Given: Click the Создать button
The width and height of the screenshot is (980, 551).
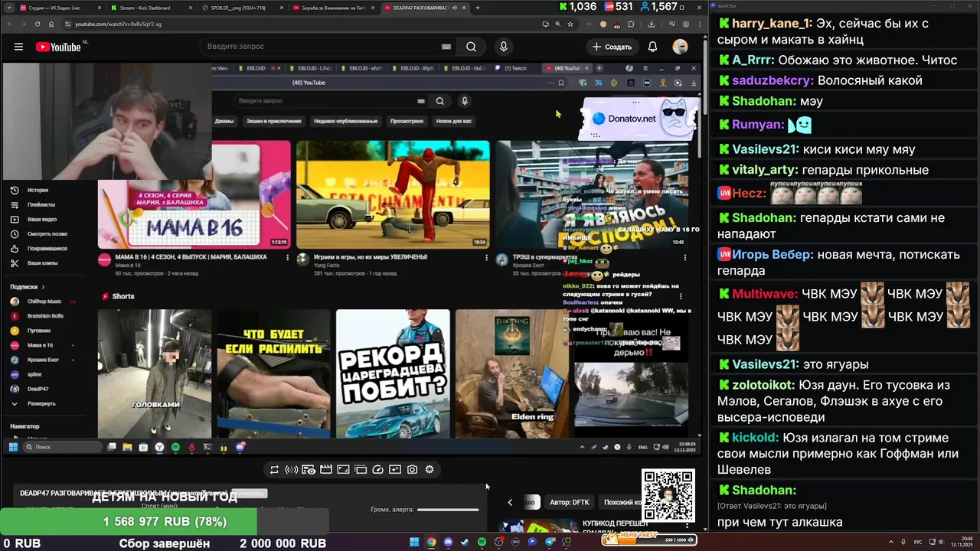Looking at the screenshot, I should tap(612, 47).
